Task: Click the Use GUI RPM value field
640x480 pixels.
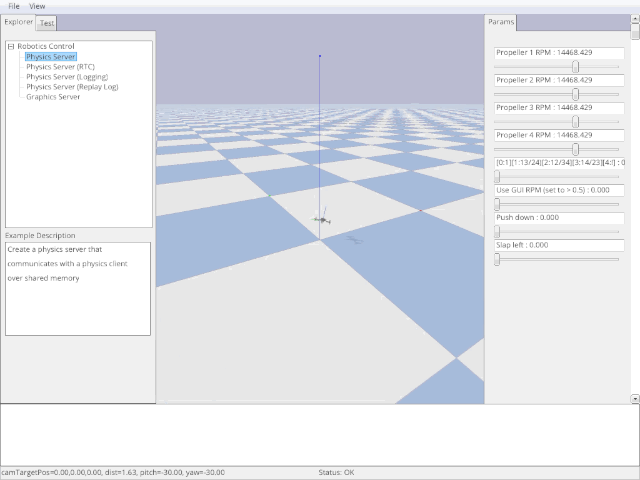Action: [x=559, y=191]
